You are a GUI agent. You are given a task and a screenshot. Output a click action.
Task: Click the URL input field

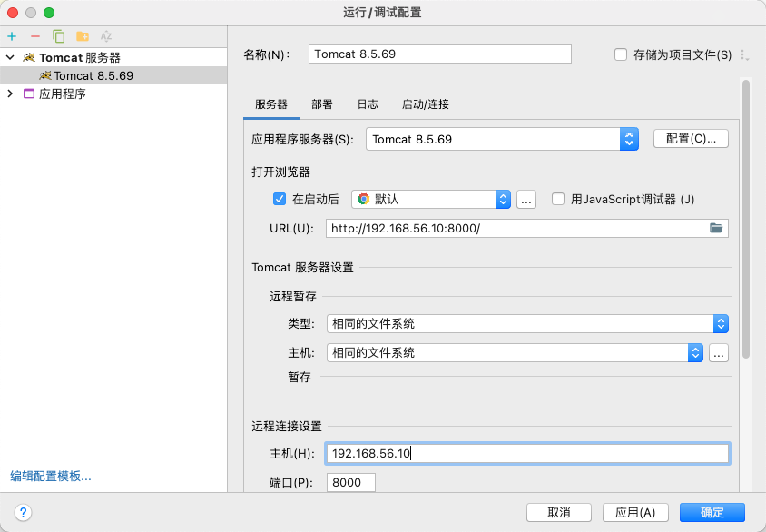[x=527, y=228]
